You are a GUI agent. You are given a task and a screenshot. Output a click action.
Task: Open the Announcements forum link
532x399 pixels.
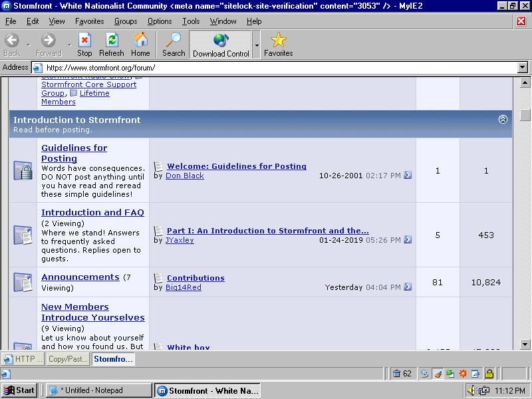(x=80, y=277)
